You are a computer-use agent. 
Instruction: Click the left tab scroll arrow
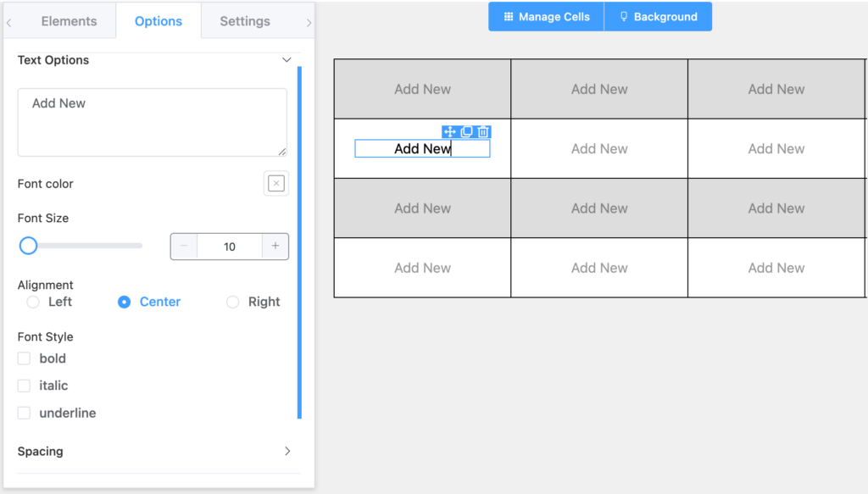pyautogui.click(x=8, y=23)
